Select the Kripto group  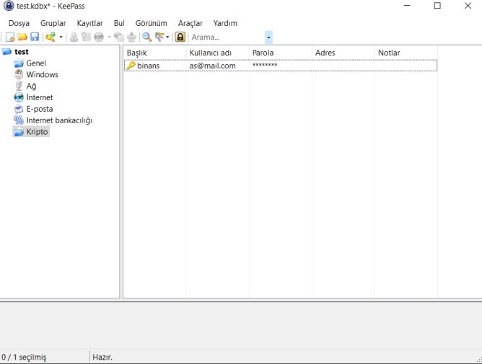point(37,132)
